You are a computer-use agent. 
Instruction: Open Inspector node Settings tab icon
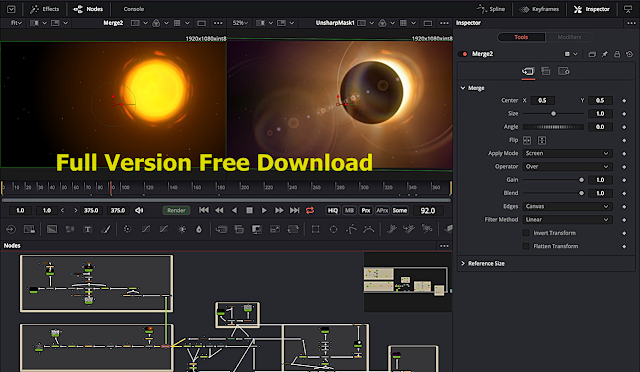pos(564,71)
